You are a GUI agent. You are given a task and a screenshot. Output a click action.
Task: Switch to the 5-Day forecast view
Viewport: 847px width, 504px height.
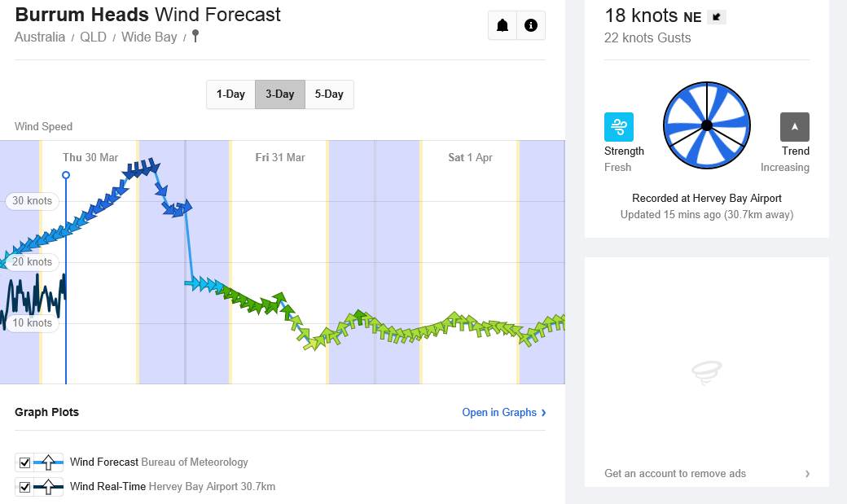329,94
